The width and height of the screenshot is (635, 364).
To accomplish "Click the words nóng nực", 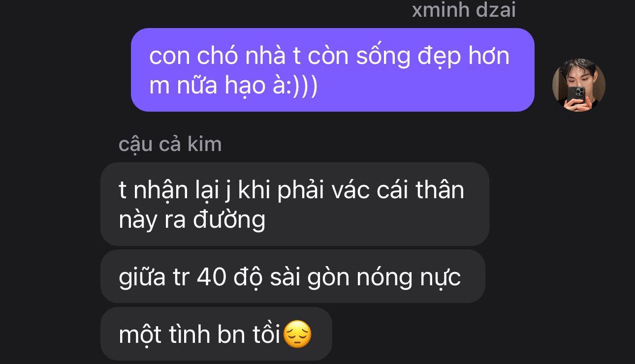I will pyautogui.click(x=409, y=278).
